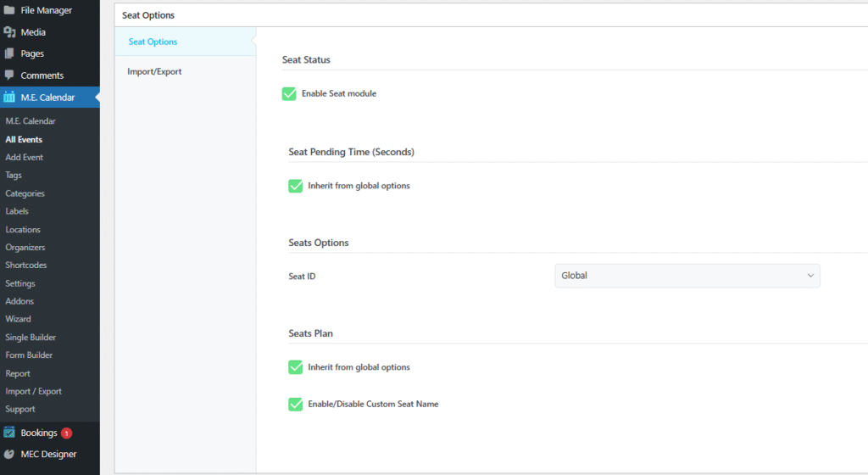Open the Addons submenu item
Screen dimensions: 868x475
pos(19,301)
